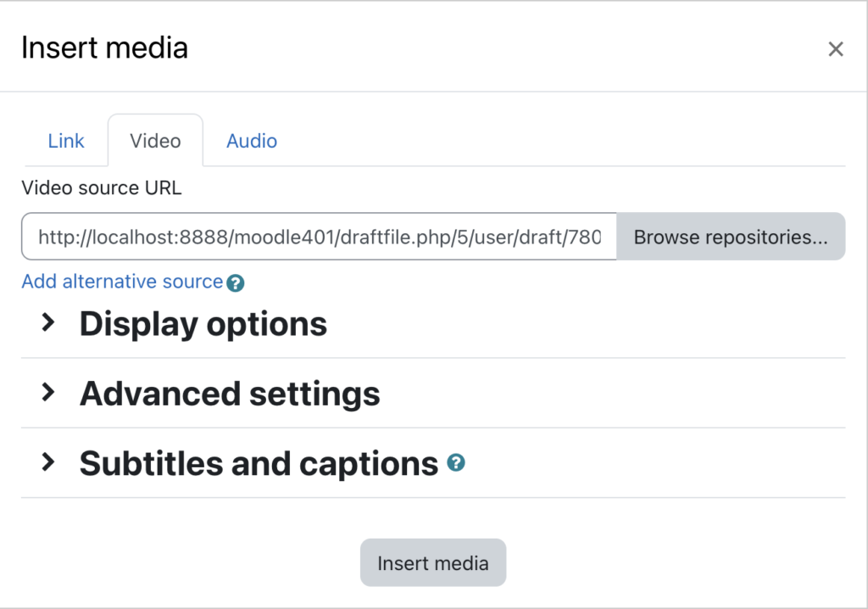Click the localhost draftfile URL text
This screenshot has height=609, width=868.
coord(320,237)
